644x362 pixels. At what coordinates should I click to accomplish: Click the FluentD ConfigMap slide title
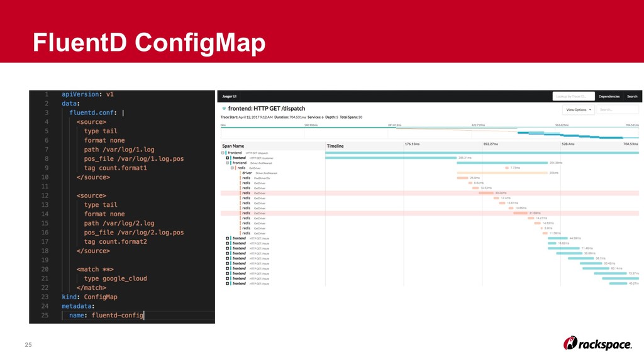pyautogui.click(x=149, y=42)
